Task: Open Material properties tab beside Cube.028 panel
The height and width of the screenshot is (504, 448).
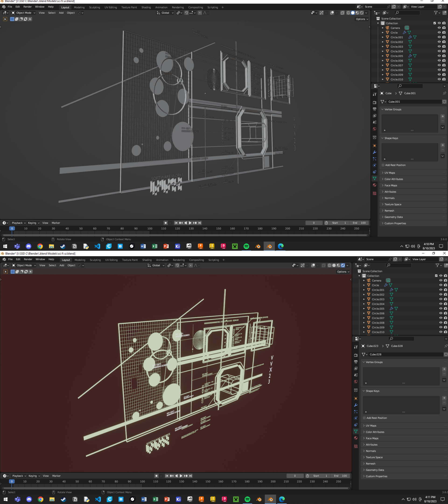Action: pos(356,438)
